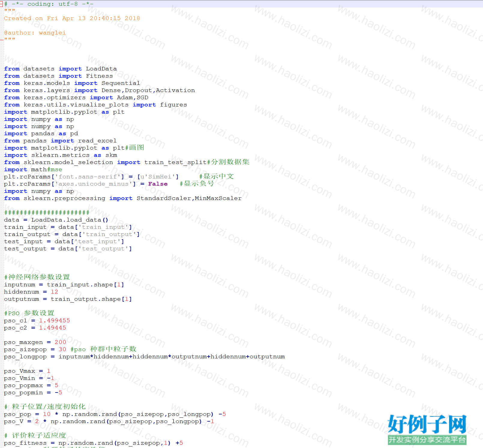Click the "test_output = data['test_output']" line
The height and width of the screenshot is (448, 483).
coord(68,249)
